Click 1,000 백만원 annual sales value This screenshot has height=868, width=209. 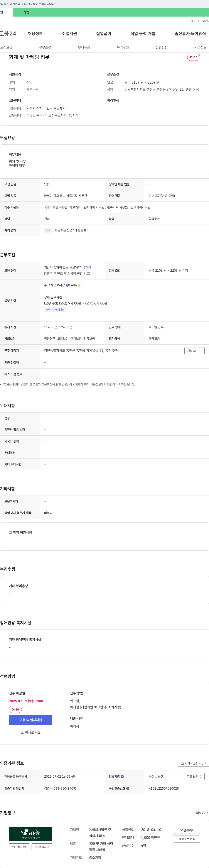pos(150,838)
